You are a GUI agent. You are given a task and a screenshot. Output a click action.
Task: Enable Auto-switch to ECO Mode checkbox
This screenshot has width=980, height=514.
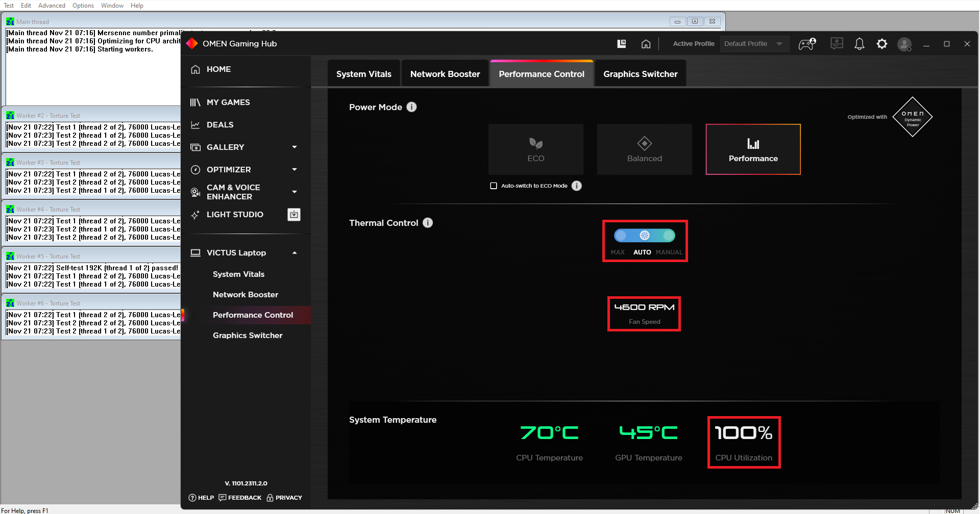[x=494, y=186]
